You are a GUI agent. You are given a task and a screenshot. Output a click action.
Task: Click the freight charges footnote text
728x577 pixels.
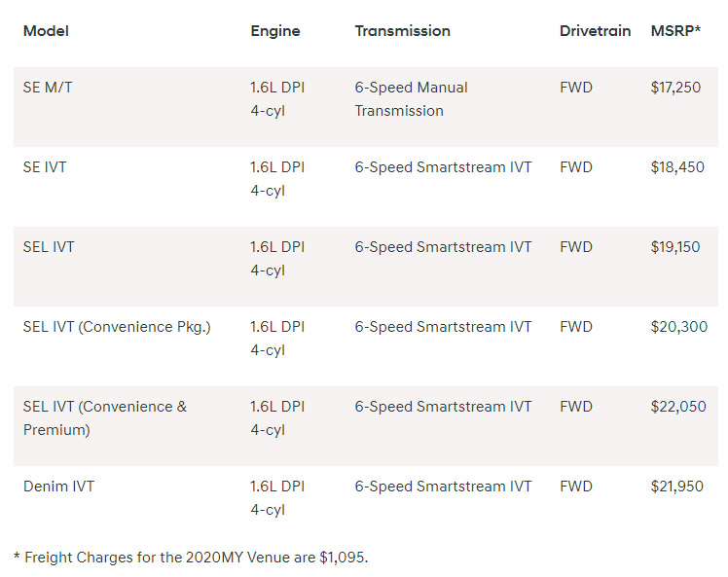[191, 557]
